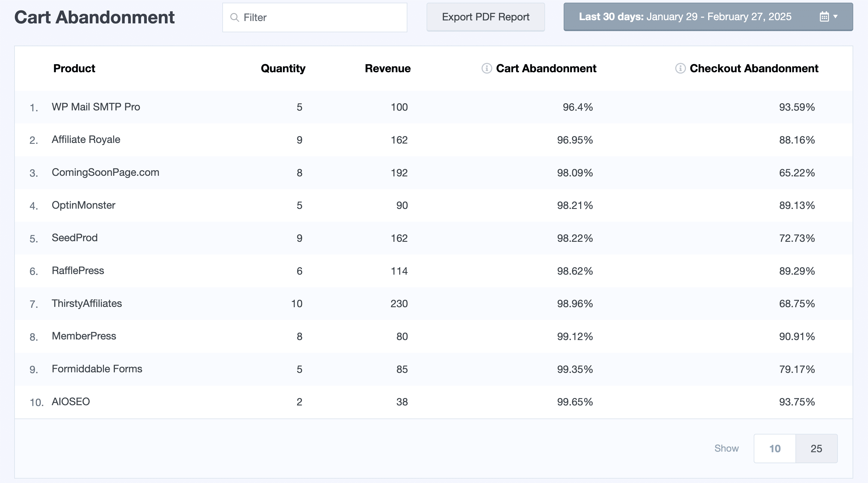Viewport: 868px width, 483px height.
Task: Click the calendar icon in date picker
Action: (824, 17)
